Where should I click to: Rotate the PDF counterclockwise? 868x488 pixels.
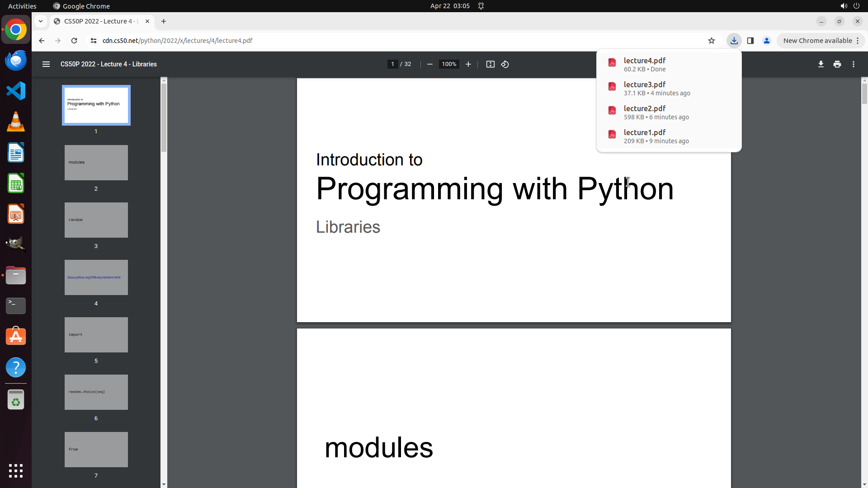click(505, 64)
